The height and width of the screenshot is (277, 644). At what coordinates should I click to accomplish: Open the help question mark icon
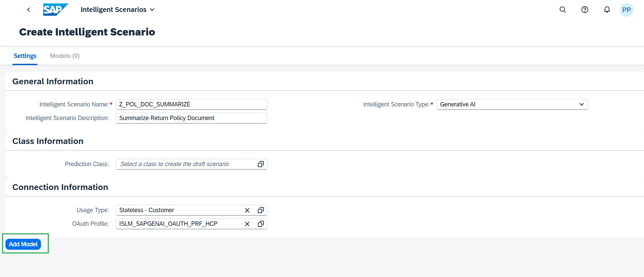(x=585, y=10)
